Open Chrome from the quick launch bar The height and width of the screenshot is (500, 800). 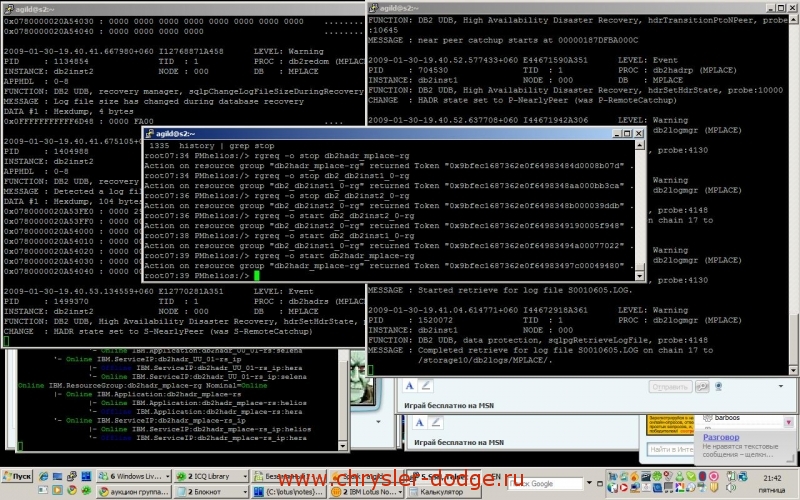(72, 490)
